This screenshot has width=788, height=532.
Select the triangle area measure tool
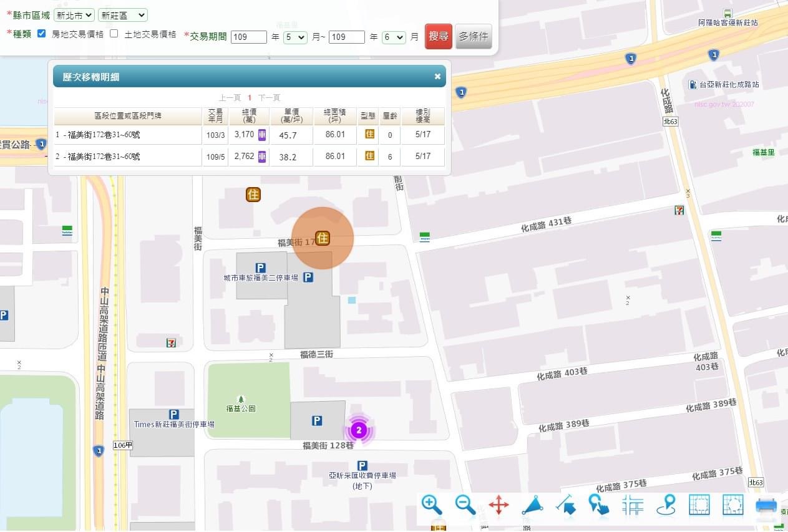pos(532,505)
